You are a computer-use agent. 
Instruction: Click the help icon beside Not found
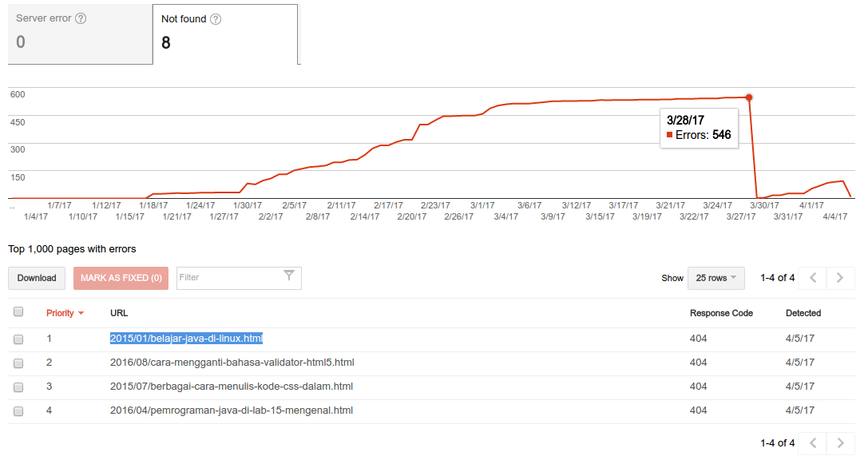click(216, 19)
